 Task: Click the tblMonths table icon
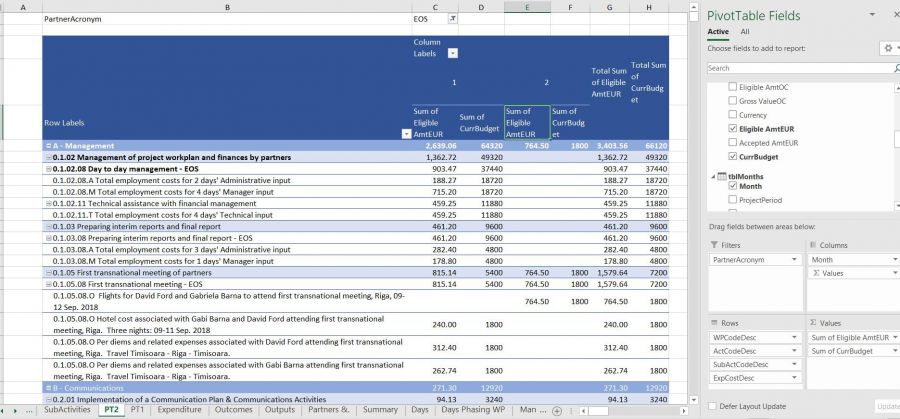(x=723, y=177)
